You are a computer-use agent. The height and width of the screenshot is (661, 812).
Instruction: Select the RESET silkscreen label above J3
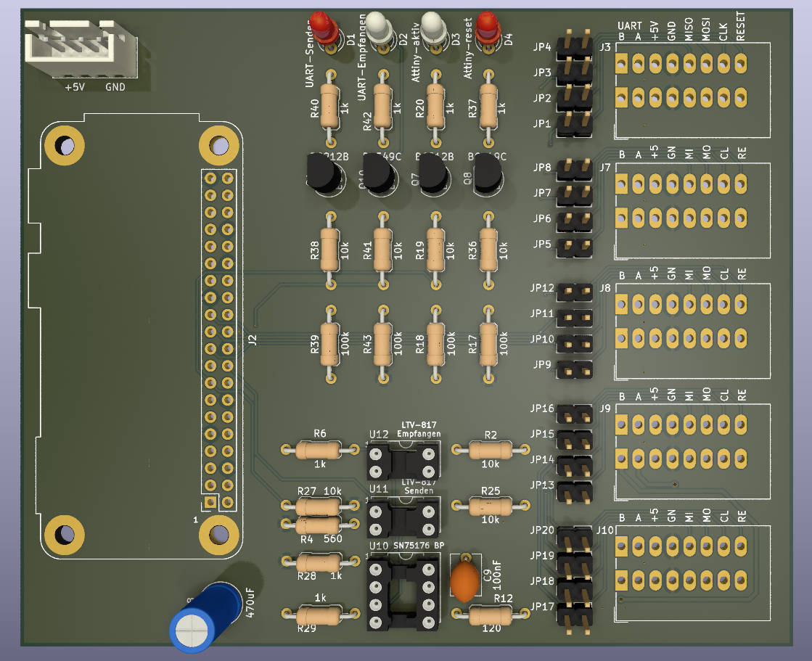pos(741,26)
